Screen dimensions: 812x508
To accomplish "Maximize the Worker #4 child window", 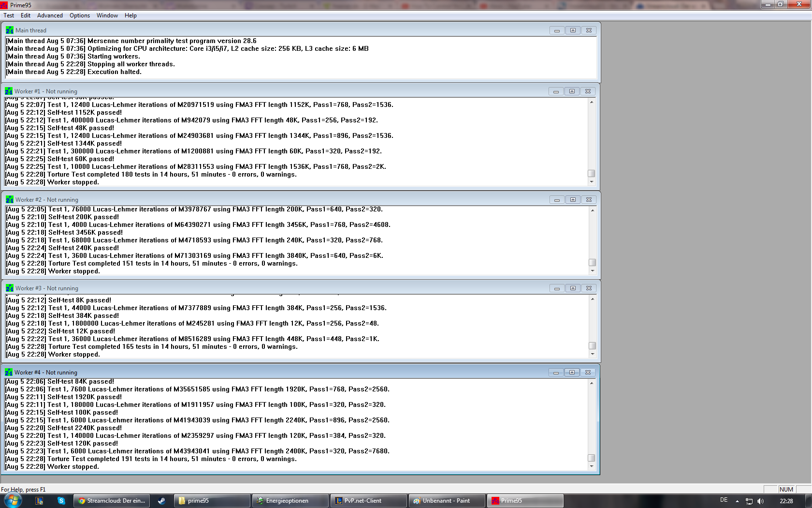I will (572, 372).
